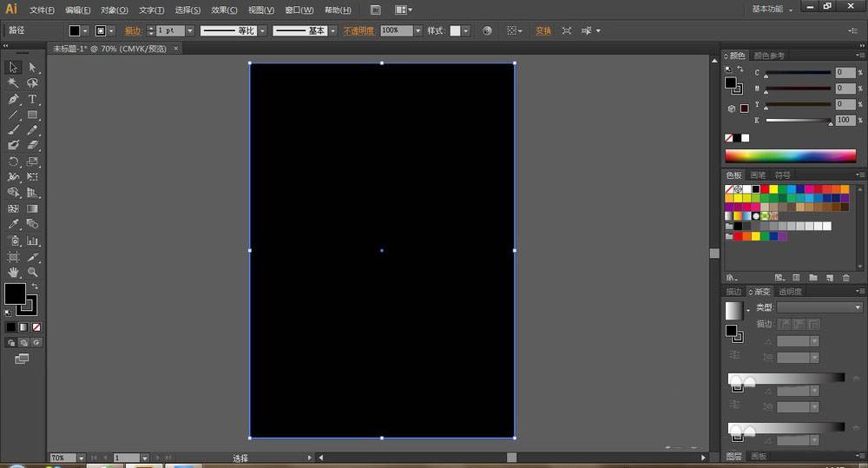This screenshot has width=868, height=468.
Task: Select the Type tool
Action: [32, 99]
